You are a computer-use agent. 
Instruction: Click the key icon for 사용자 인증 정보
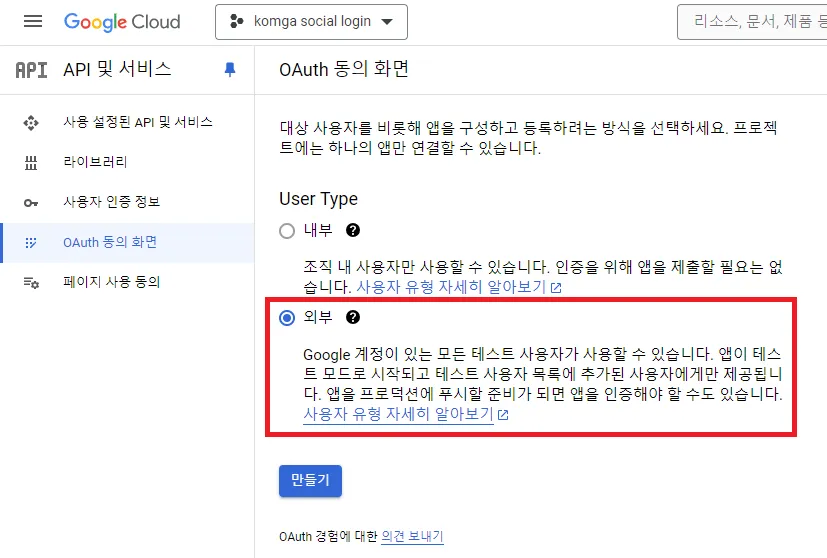(31, 202)
